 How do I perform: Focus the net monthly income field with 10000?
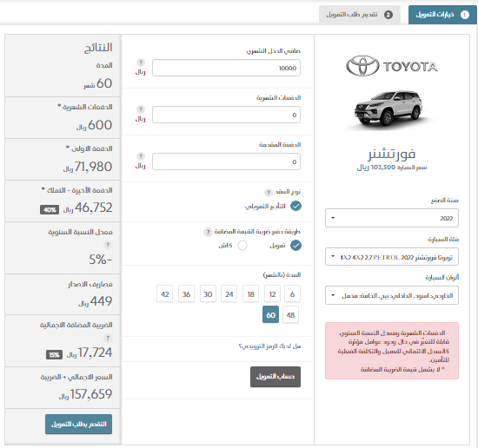click(x=226, y=68)
